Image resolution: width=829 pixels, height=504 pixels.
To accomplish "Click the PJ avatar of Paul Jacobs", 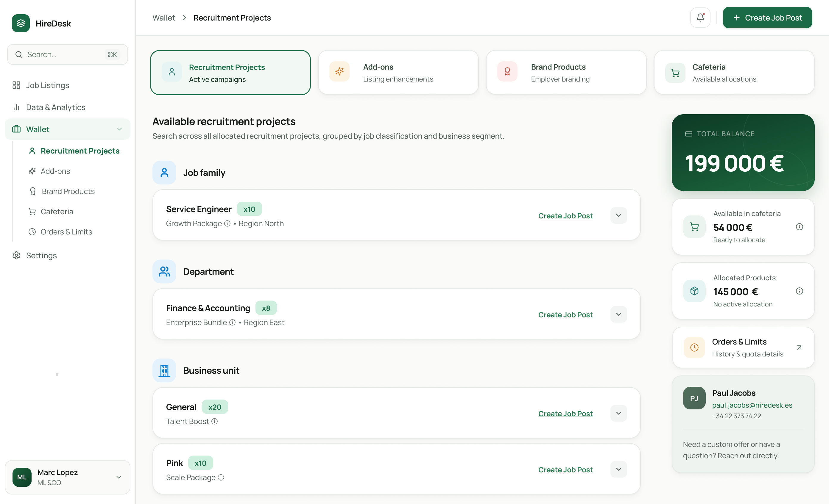I will [x=694, y=398].
